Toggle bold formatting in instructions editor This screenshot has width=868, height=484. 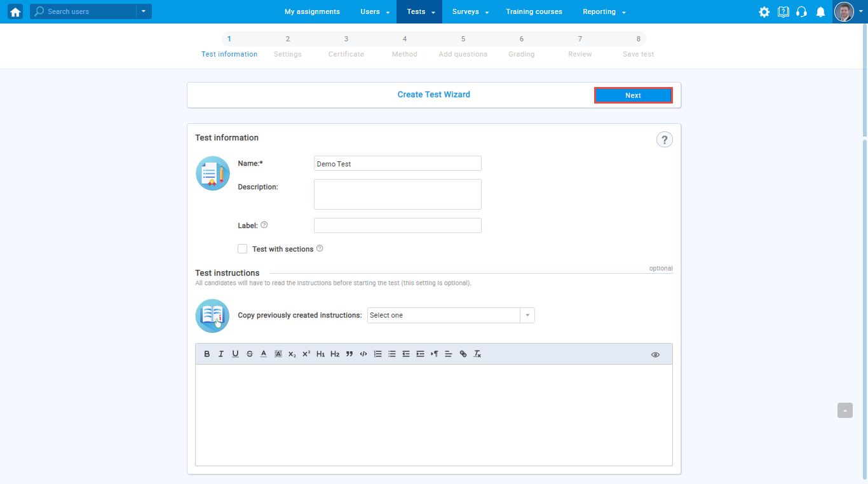point(207,354)
